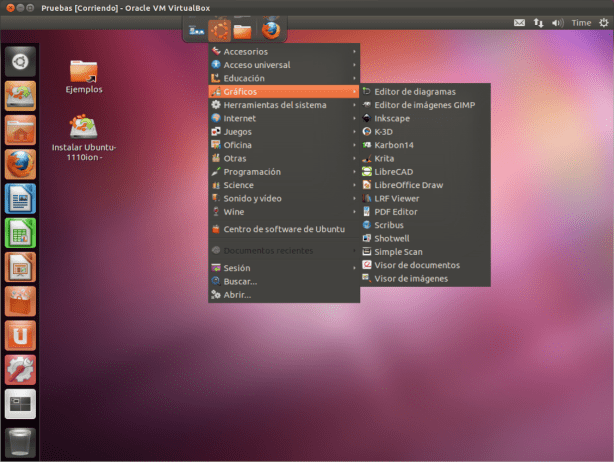
Task: Select Editor de imágenes GIMP
Action: tap(424, 105)
